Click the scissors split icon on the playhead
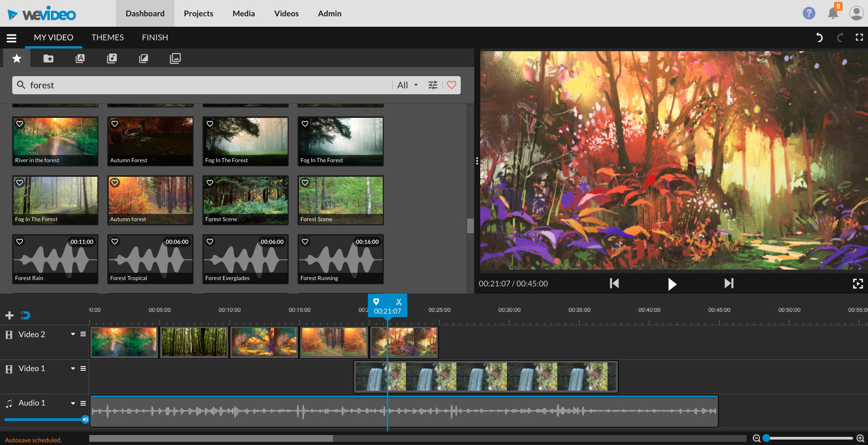 [399, 302]
